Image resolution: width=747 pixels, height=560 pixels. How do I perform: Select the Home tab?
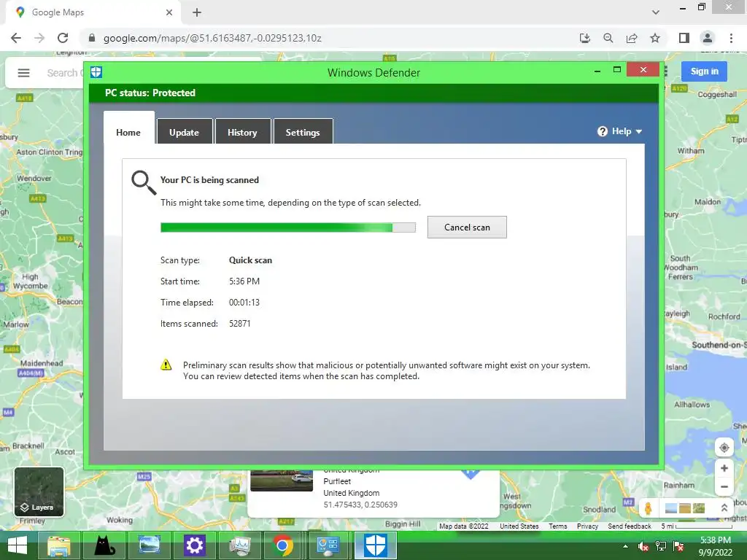128,128
